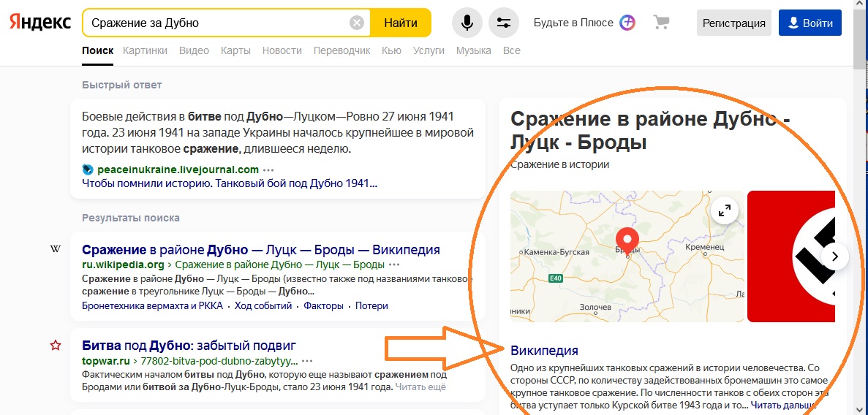Select Кременец label on the map

click(x=704, y=246)
